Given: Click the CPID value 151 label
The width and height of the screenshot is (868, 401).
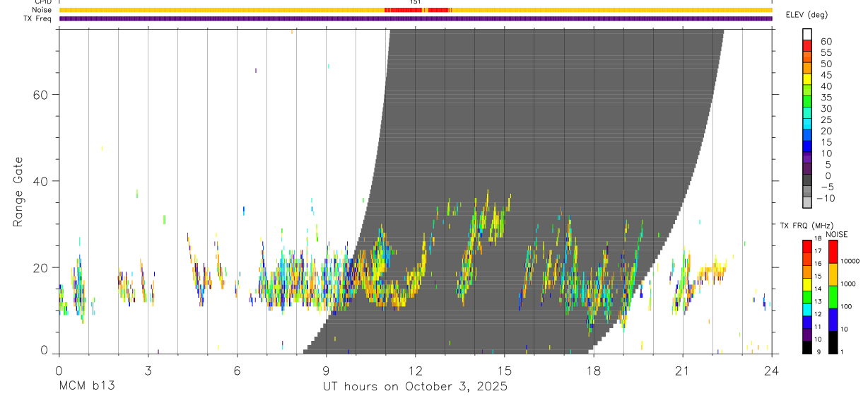Looking at the screenshot, I should tap(416, 2).
